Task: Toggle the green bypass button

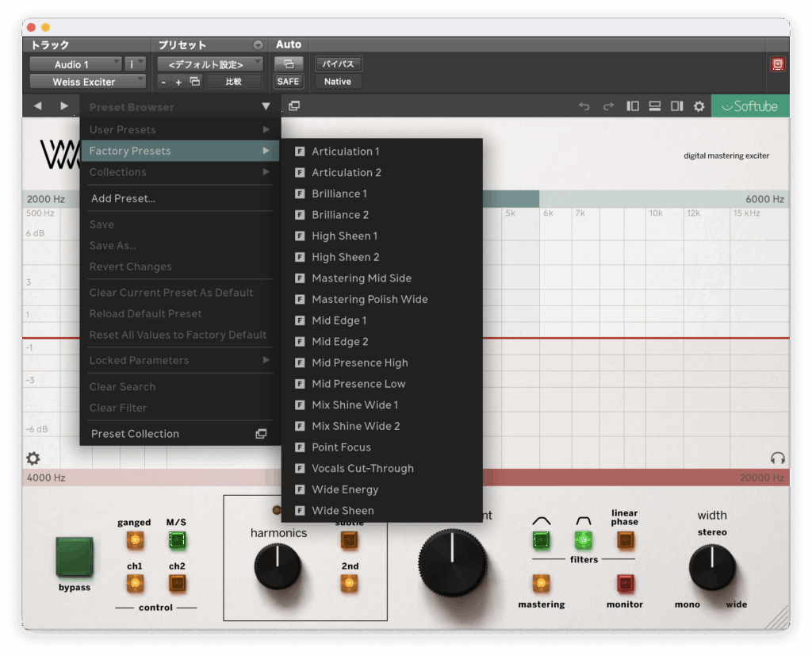Action: tap(75, 557)
